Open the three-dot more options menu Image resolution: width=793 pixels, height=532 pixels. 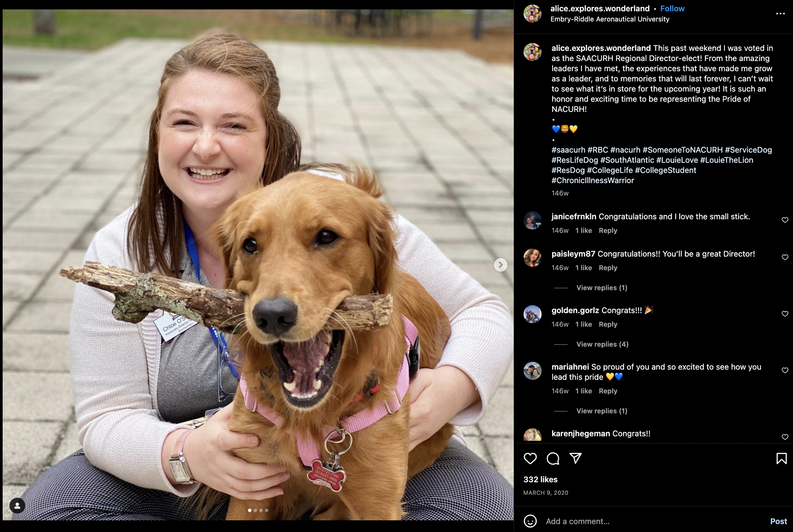pos(780,14)
